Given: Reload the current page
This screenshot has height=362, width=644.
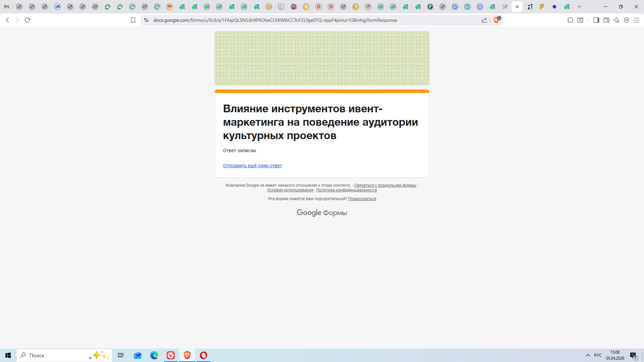Looking at the screenshot, I should [x=28, y=20].
